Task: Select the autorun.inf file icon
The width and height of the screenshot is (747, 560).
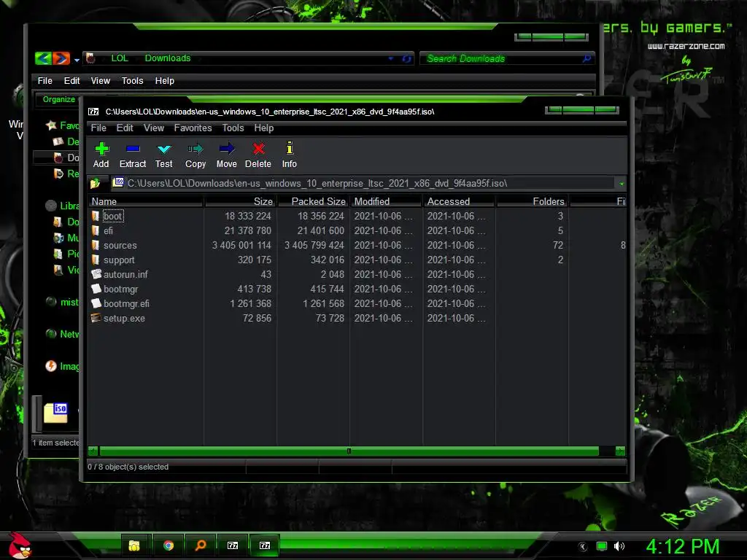Action: click(x=96, y=274)
